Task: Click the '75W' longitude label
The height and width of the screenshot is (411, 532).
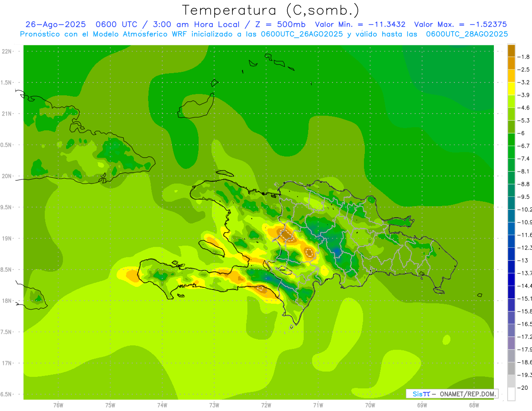Action: [110, 405]
